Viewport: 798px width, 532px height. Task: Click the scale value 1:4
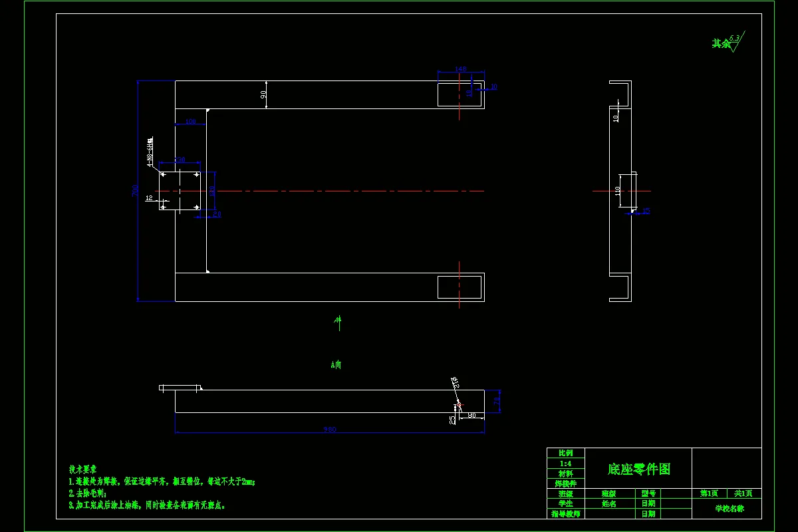coord(565,463)
